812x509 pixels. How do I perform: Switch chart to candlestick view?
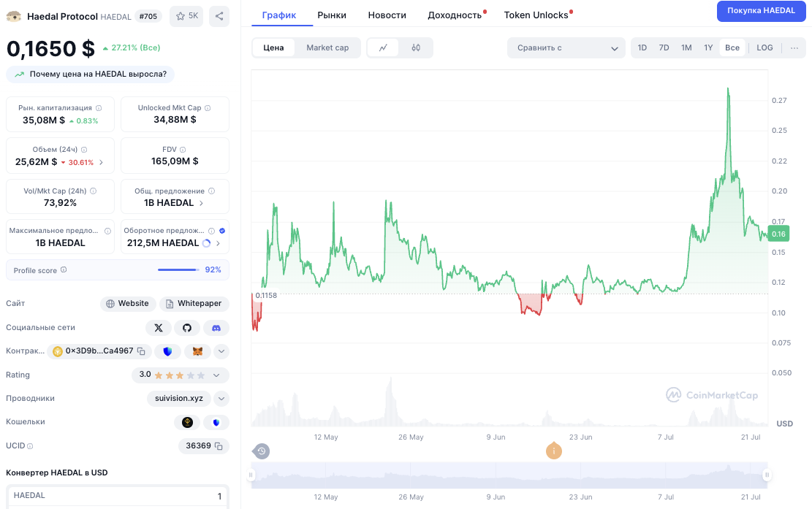click(416, 48)
